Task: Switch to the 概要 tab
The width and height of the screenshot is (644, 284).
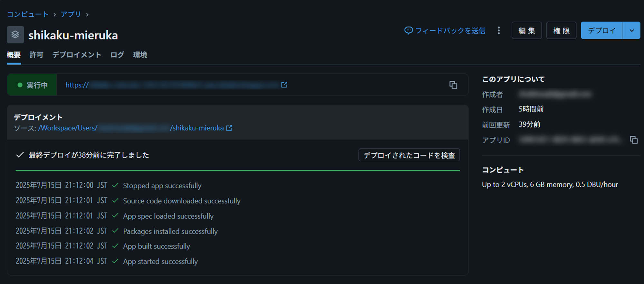Action: click(14, 55)
